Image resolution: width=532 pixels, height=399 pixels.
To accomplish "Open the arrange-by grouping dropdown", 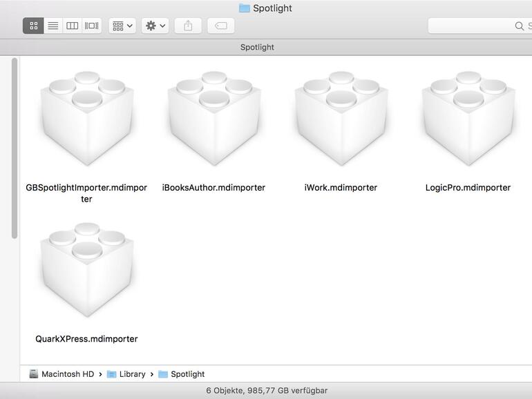I will click(x=122, y=26).
